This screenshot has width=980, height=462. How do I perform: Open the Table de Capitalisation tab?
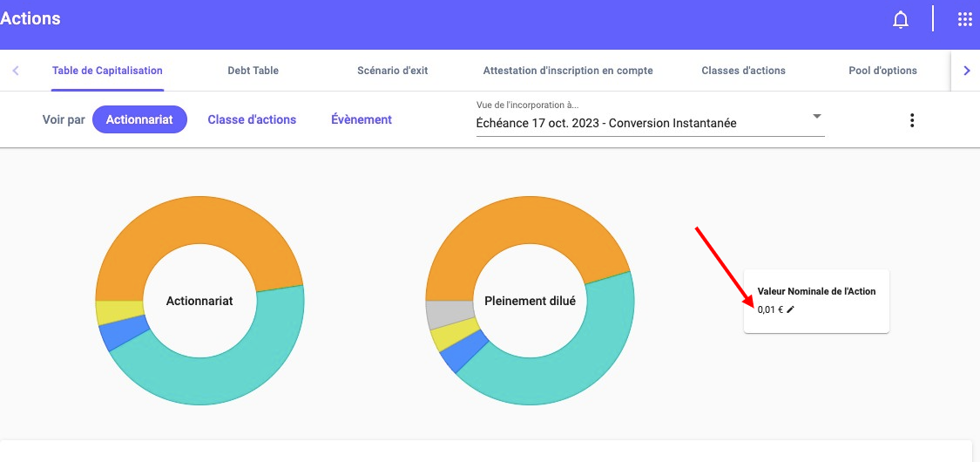click(x=107, y=71)
